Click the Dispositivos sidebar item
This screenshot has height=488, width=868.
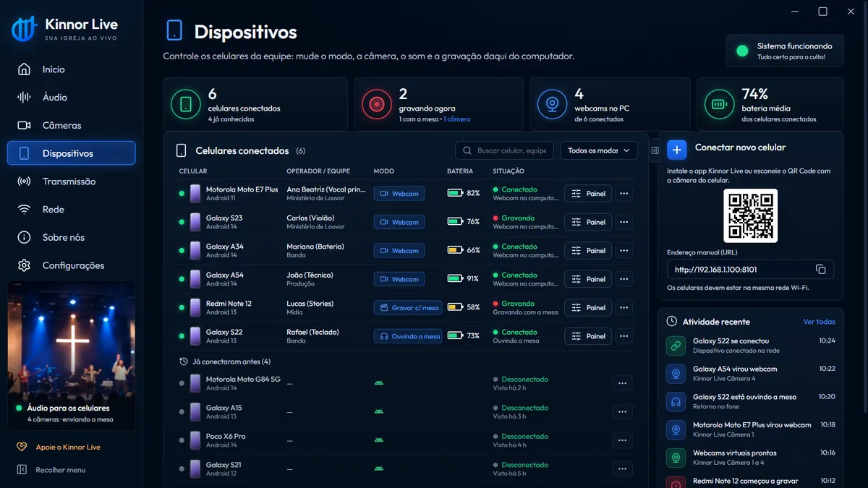tap(71, 153)
